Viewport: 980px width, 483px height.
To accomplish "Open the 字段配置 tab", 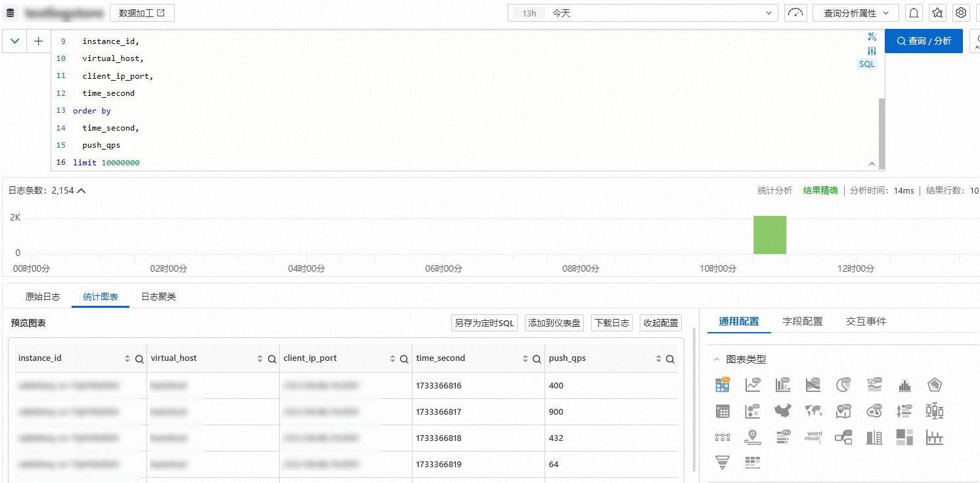I will tap(803, 322).
